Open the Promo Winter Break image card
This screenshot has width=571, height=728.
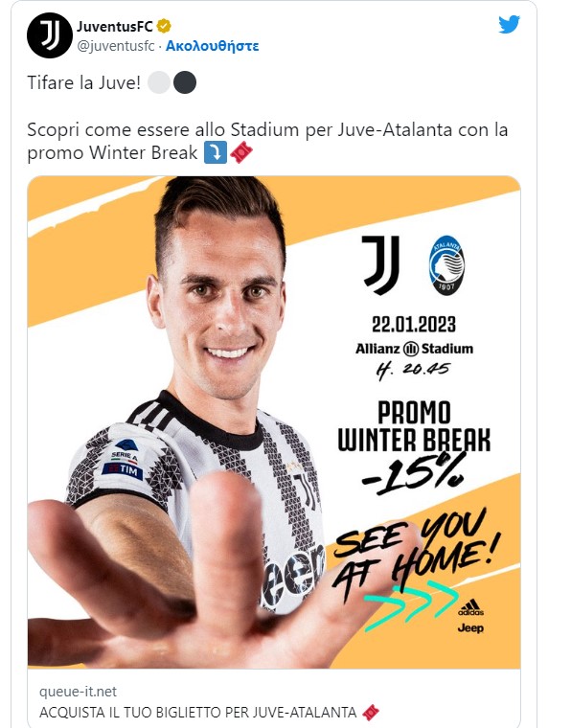[x=274, y=422]
